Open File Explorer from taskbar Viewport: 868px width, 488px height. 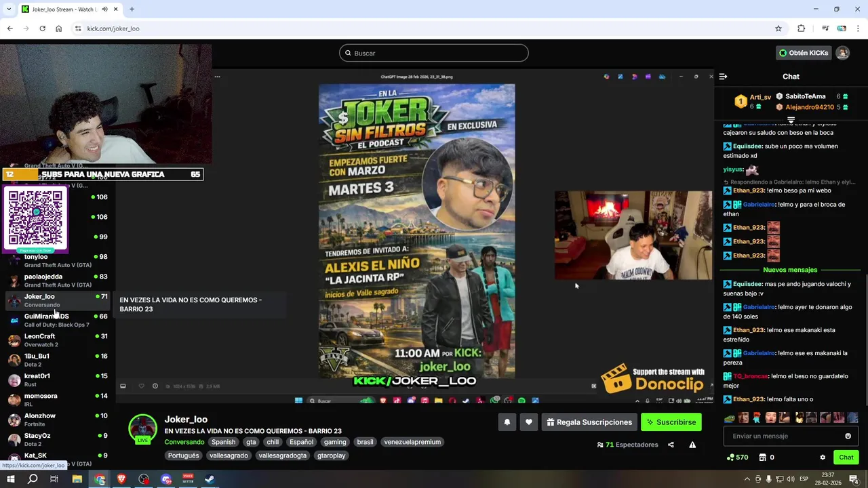77,479
